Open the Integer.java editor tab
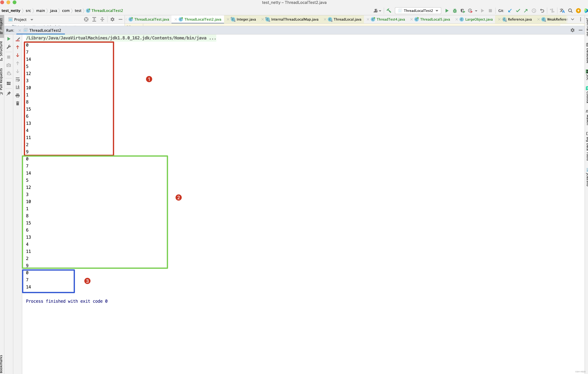The width and height of the screenshot is (588, 374). click(x=246, y=19)
